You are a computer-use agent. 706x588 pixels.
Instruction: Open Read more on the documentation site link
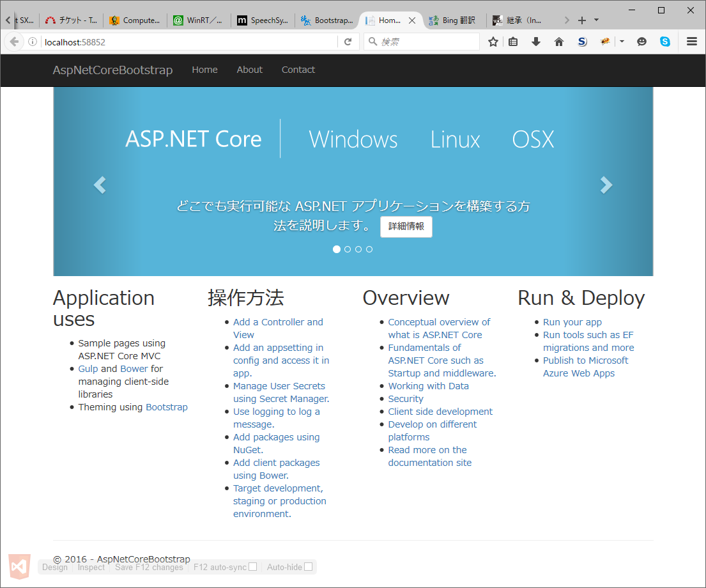pos(429,456)
